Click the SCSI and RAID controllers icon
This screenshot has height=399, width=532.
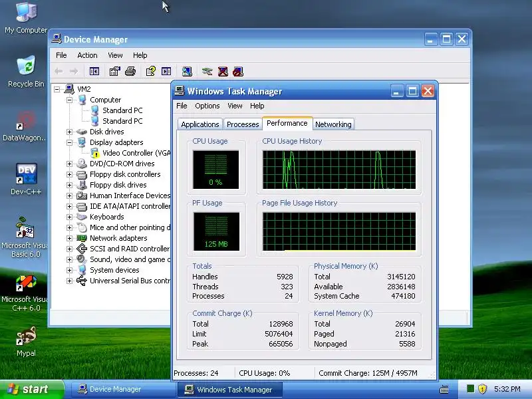[x=81, y=249]
